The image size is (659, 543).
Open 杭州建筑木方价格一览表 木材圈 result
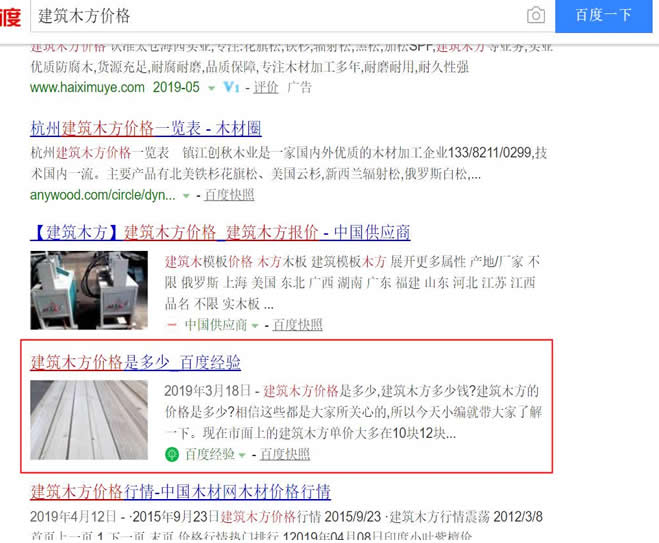coord(146,128)
